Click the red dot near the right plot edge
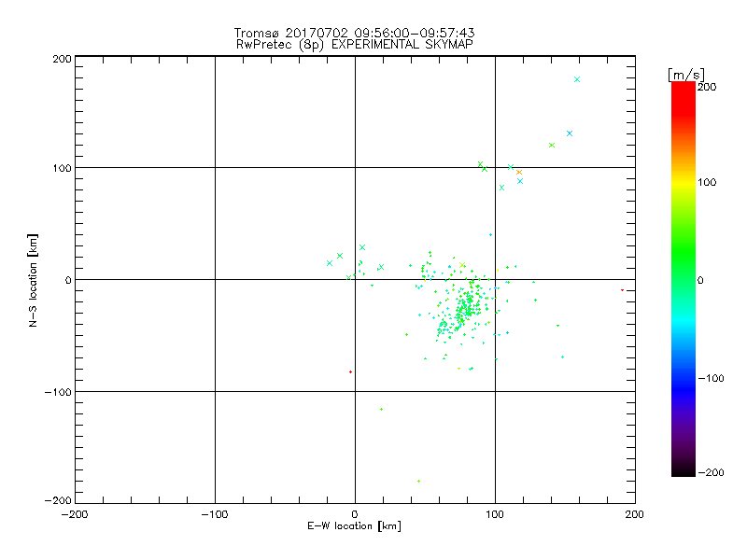The image size is (747, 560). [x=622, y=290]
